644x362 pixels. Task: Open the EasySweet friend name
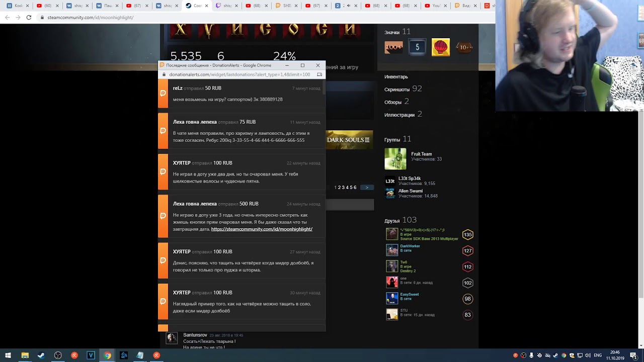coord(410,295)
